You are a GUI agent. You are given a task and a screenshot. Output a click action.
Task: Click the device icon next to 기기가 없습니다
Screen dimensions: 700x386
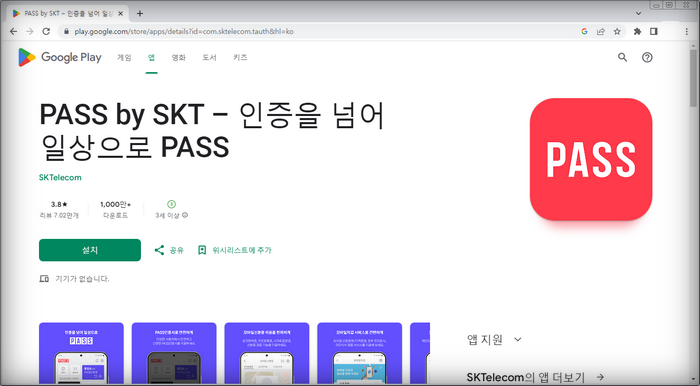44,279
